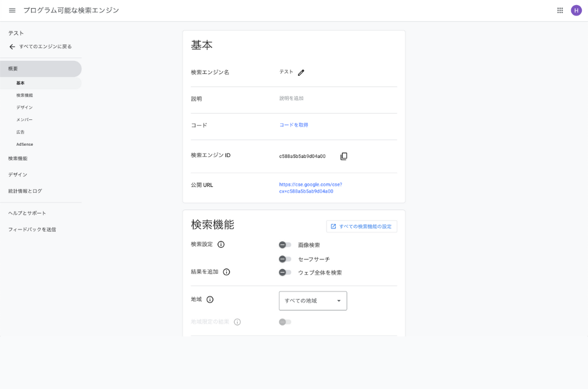Open the H account avatar

[x=576, y=10]
